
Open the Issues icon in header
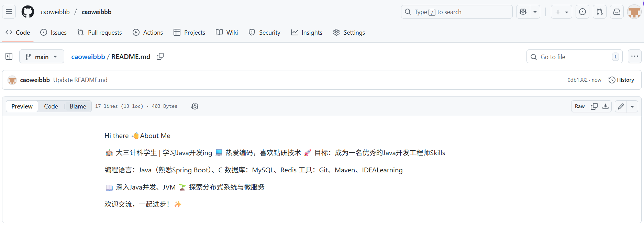coord(582,12)
